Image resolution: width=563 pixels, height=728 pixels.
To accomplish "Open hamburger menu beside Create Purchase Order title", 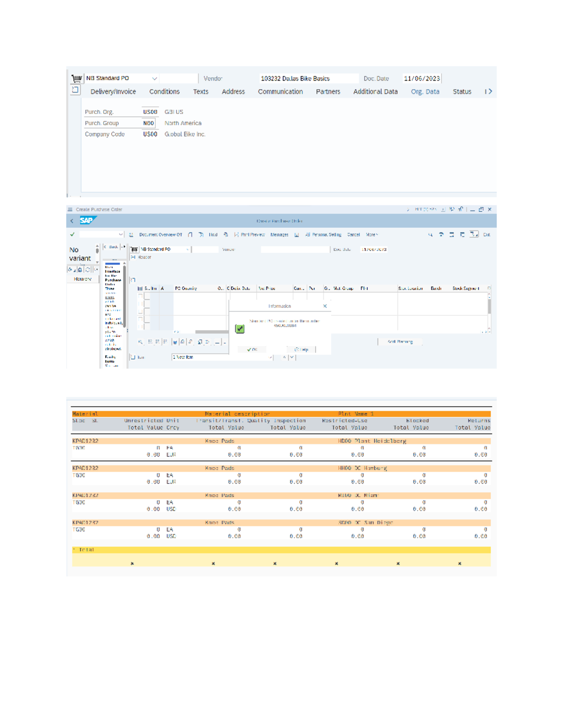I will click(x=70, y=210).
